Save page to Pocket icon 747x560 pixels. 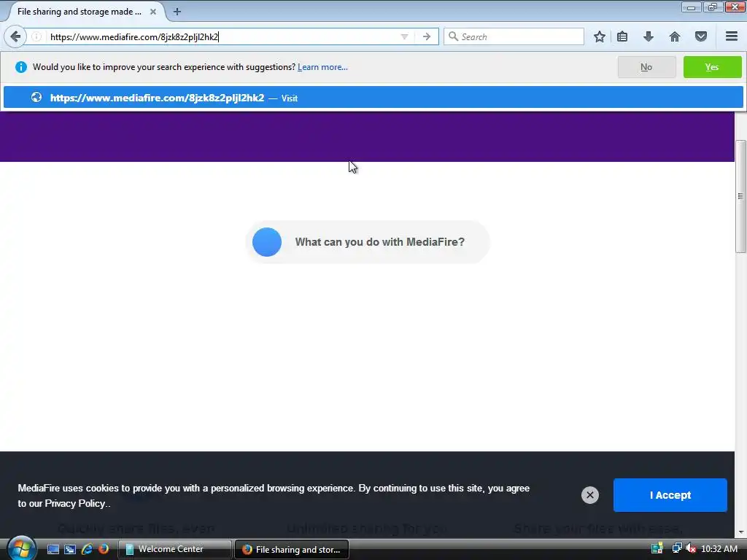[x=701, y=36]
